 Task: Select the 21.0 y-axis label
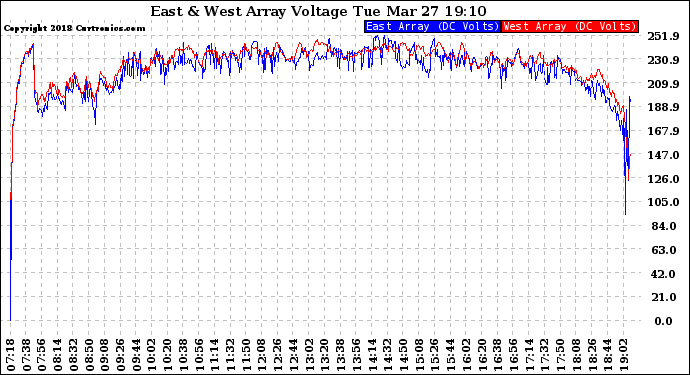664,298
